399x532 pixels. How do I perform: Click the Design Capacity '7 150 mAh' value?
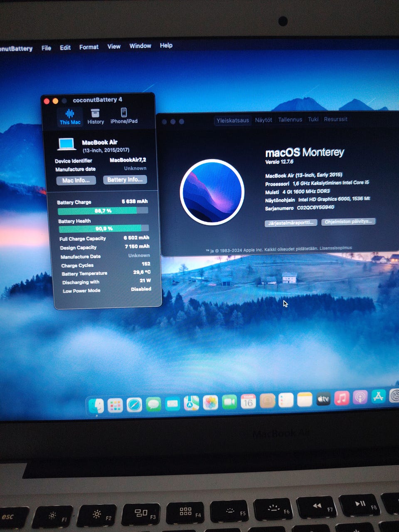pos(137,246)
